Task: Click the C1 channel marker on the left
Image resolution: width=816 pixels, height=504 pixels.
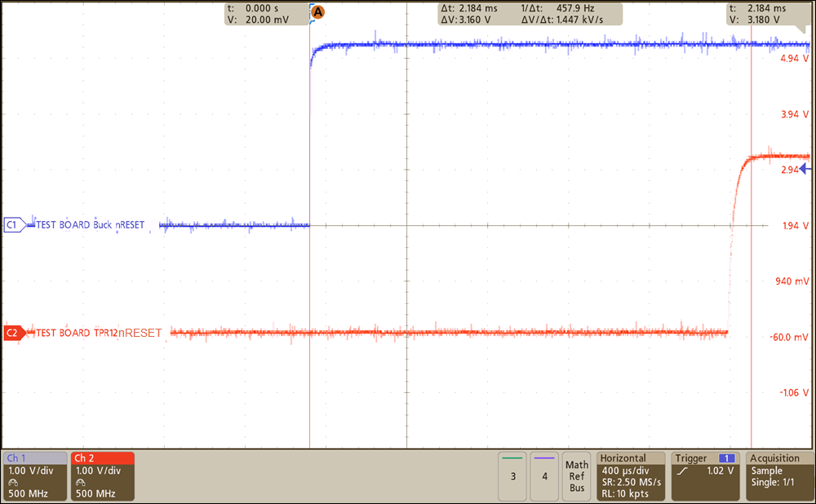Action: point(11,224)
